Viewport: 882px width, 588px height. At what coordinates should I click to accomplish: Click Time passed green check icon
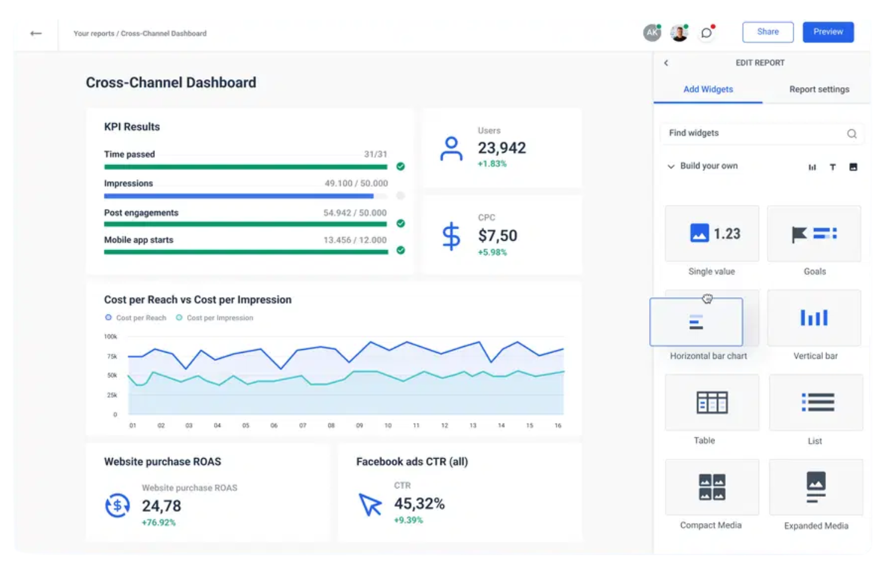pyautogui.click(x=400, y=167)
